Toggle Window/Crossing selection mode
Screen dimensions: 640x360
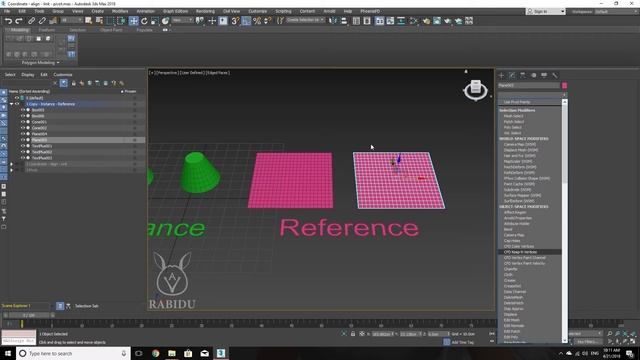click(121, 20)
